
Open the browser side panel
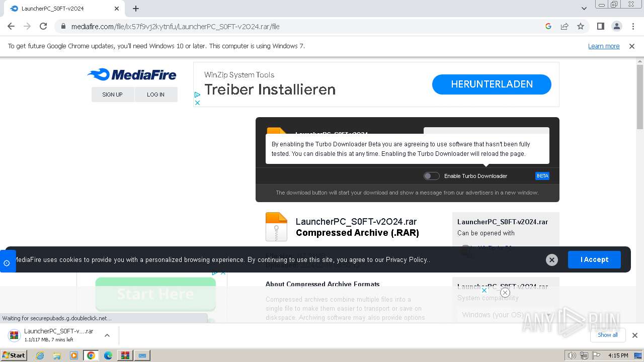click(x=600, y=26)
